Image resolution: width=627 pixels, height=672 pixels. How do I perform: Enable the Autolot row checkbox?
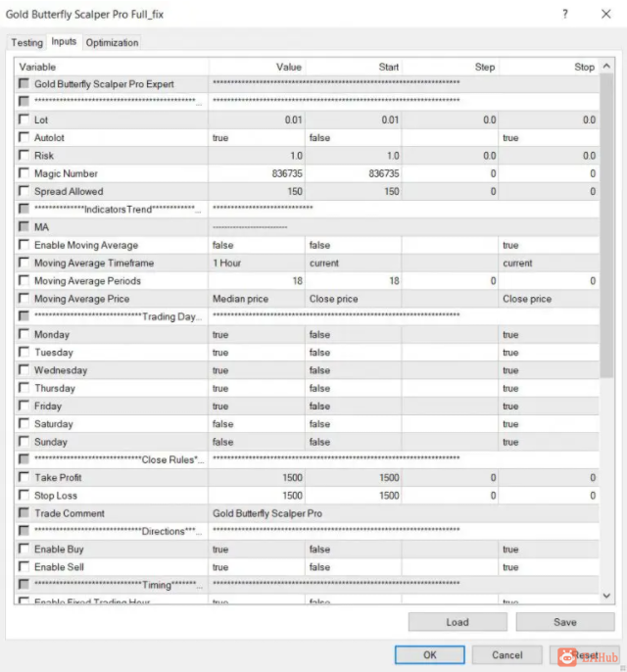coord(24,137)
